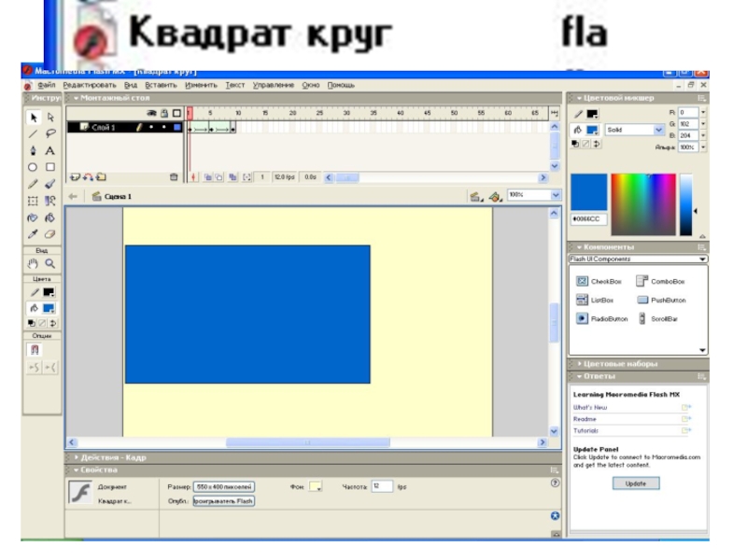Open the Изменить menu

[201, 85]
